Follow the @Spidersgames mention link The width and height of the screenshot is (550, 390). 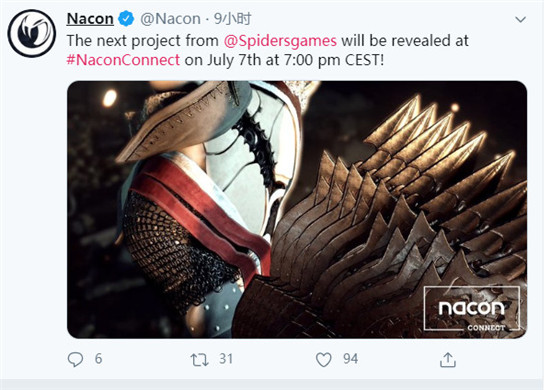click(280, 41)
